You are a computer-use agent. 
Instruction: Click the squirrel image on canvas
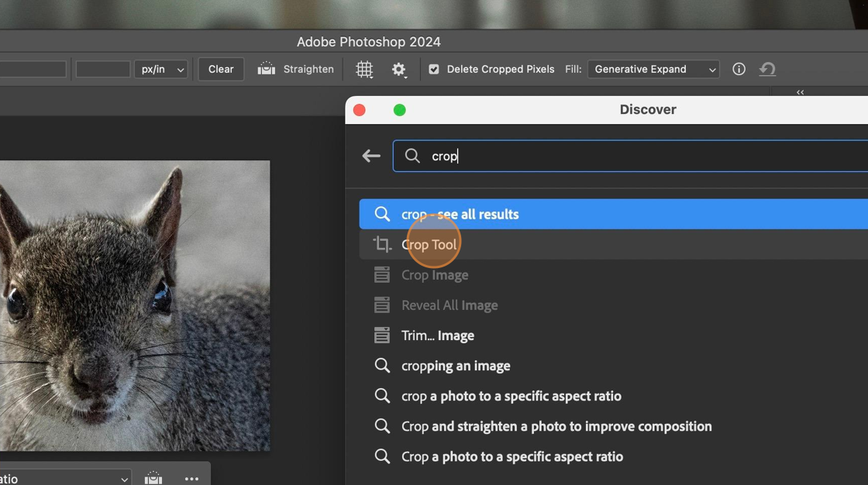[135, 305]
